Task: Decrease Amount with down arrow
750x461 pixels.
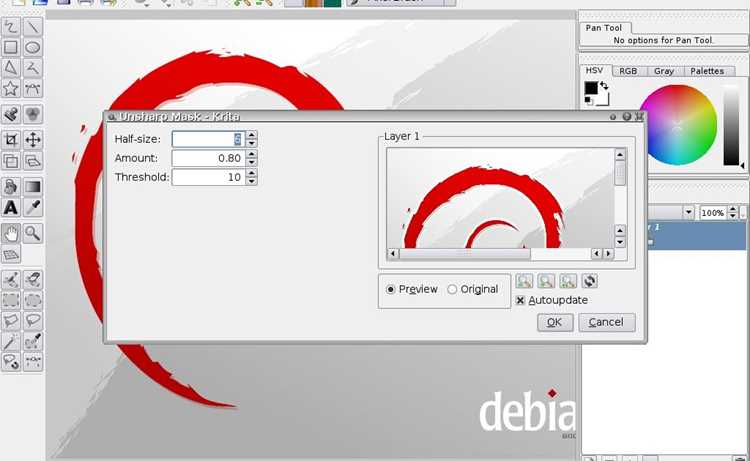Action: point(252,162)
